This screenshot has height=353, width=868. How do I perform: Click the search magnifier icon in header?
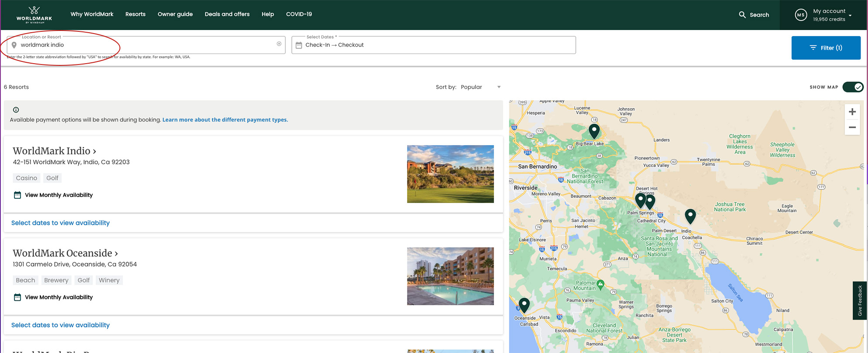[742, 15]
